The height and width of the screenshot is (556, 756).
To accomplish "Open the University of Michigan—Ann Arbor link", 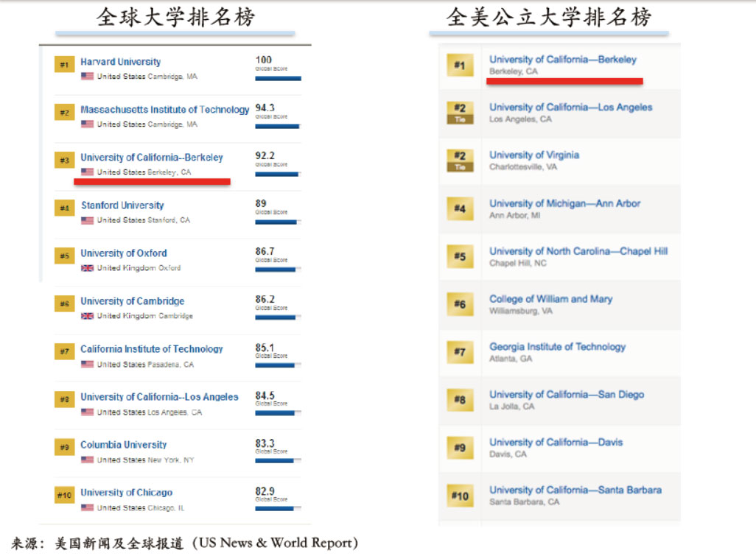I will coord(565,203).
